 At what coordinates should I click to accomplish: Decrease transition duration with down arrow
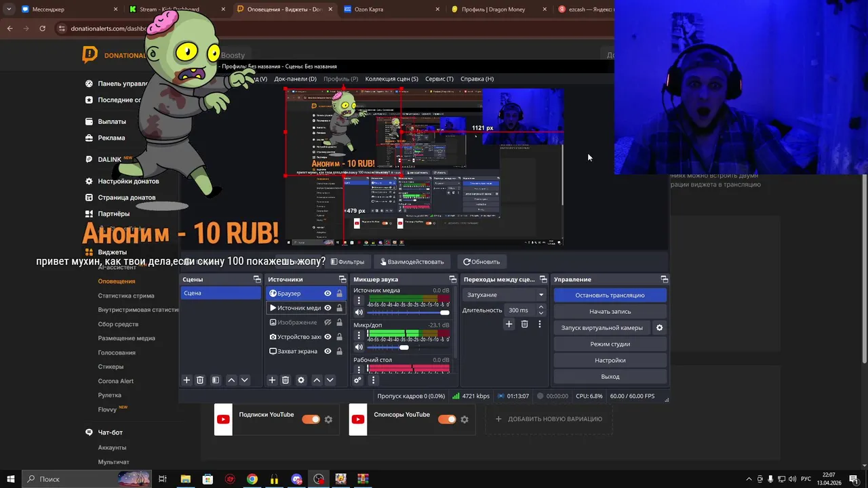pyautogui.click(x=540, y=313)
